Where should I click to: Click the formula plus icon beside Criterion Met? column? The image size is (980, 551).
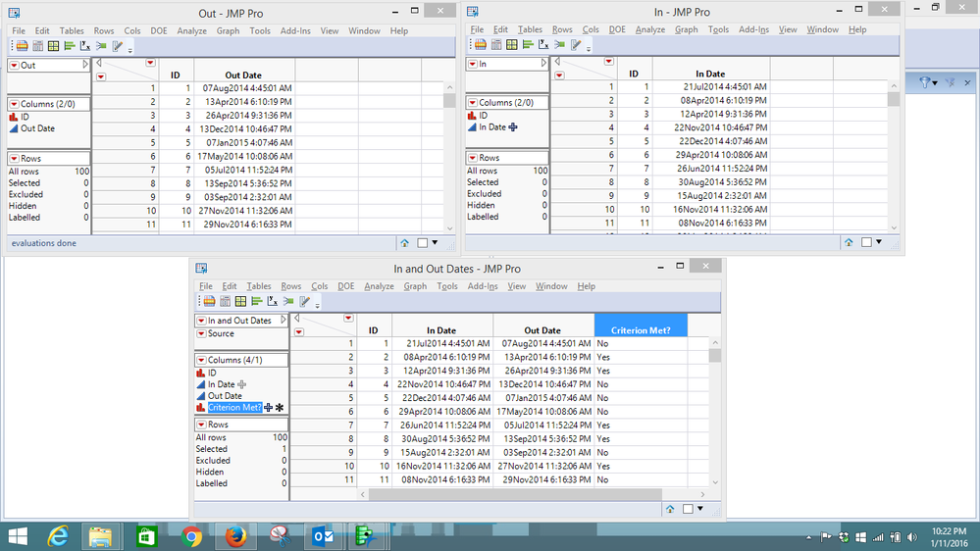[x=268, y=407]
